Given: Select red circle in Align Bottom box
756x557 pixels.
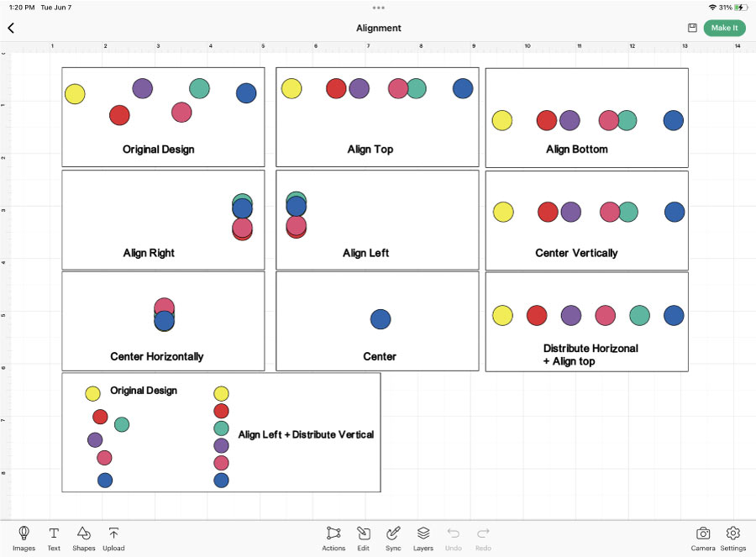Looking at the screenshot, I should (546, 120).
